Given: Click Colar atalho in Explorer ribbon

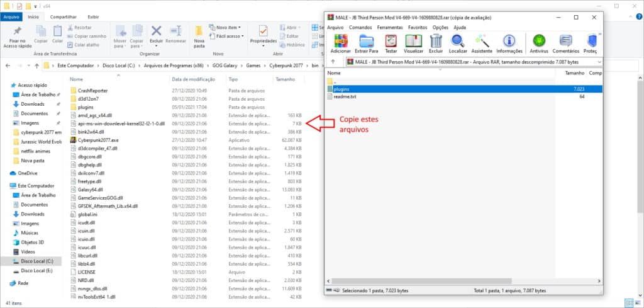Looking at the screenshot, I should [x=83, y=45].
